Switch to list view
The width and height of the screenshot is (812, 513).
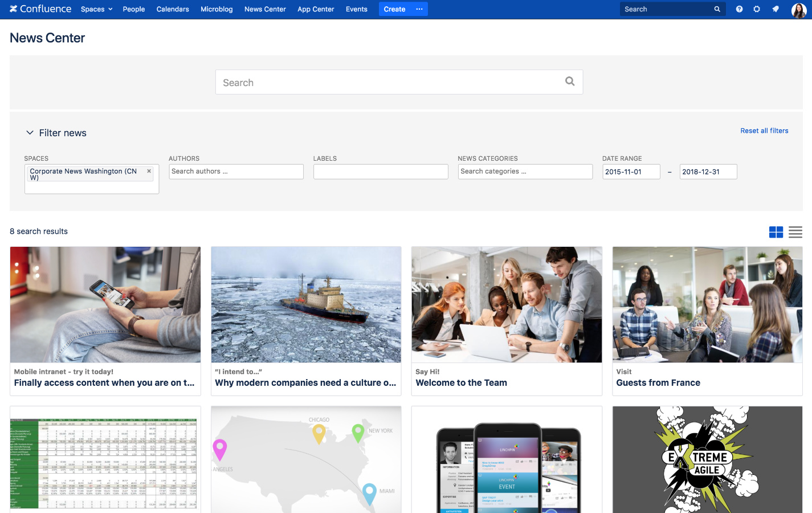(795, 232)
